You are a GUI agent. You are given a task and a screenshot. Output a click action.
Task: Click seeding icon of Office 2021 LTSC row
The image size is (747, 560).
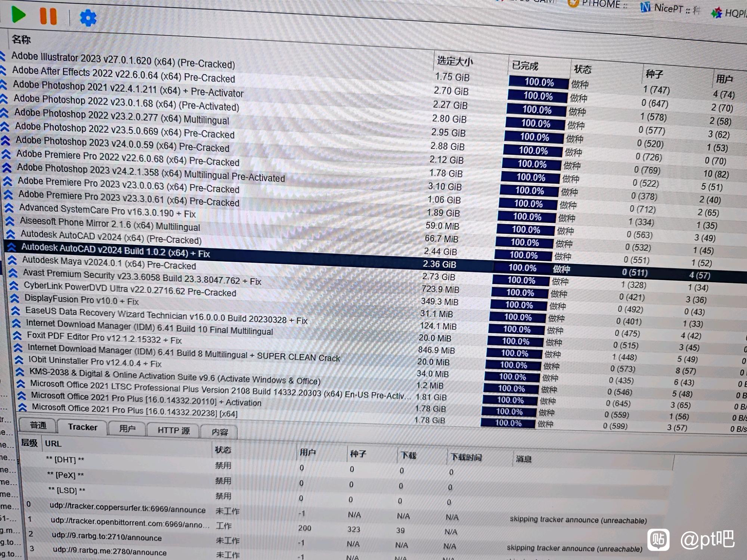click(21, 384)
